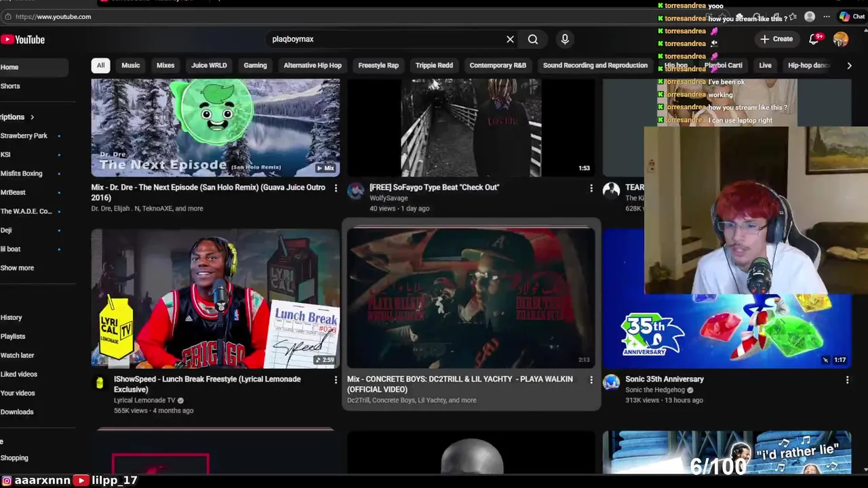Start voice search with microphone icon

tap(565, 39)
